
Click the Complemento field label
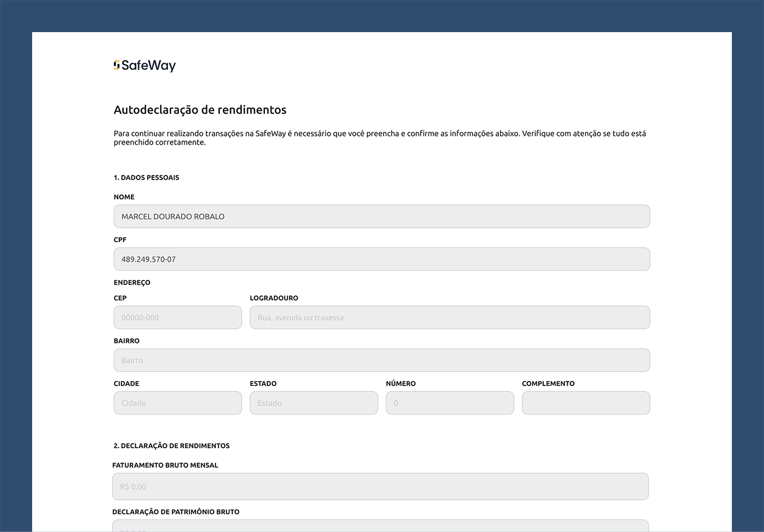point(548,384)
